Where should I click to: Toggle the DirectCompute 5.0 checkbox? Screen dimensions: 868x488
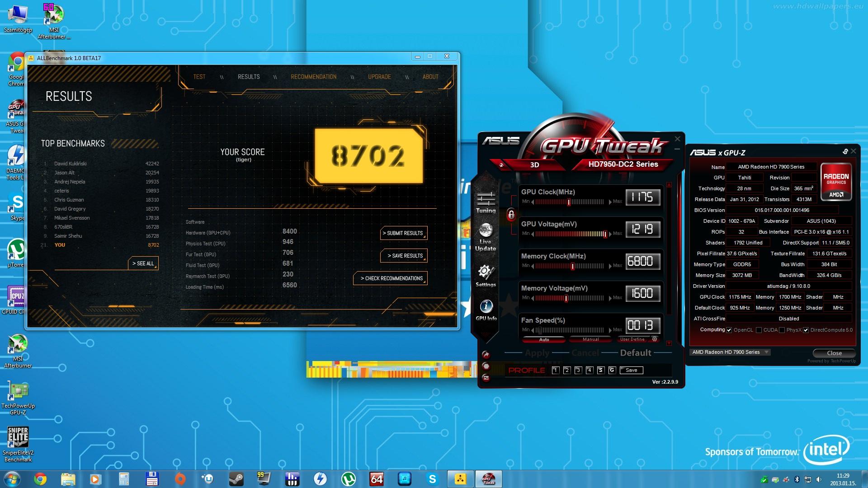pyautogui.click(x=806, y=330)
